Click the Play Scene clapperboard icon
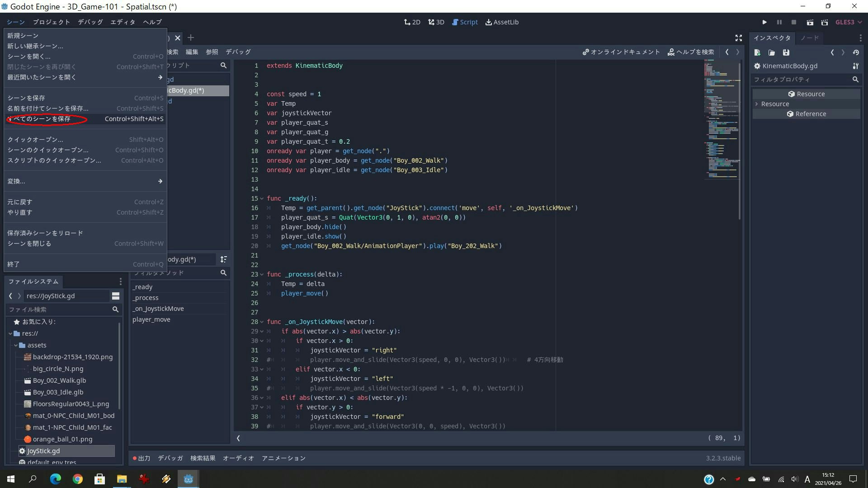Viewport: 868px width, 488px height. (x=810, y=22)
